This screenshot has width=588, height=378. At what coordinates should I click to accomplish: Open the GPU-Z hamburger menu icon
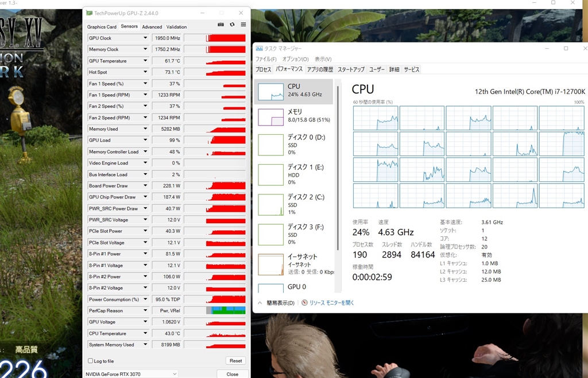click(243, 25)
